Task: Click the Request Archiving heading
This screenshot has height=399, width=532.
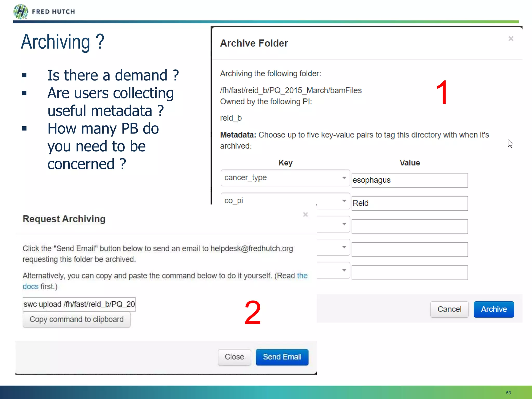Action: click(64, 219)
